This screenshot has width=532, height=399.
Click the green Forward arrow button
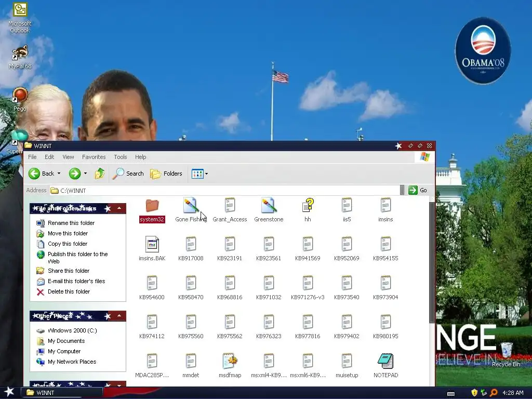point(75,174)
